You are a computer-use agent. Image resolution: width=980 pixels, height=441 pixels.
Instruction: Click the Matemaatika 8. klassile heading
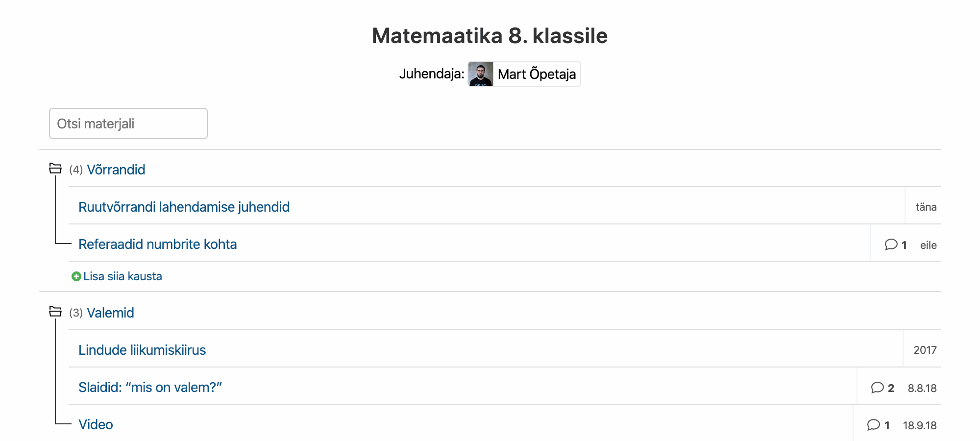[x=490, y=36]
